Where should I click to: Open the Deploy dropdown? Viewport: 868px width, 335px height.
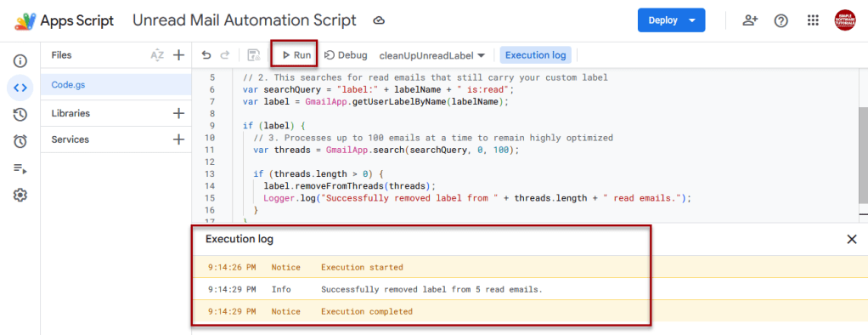[x=672, y=20]
